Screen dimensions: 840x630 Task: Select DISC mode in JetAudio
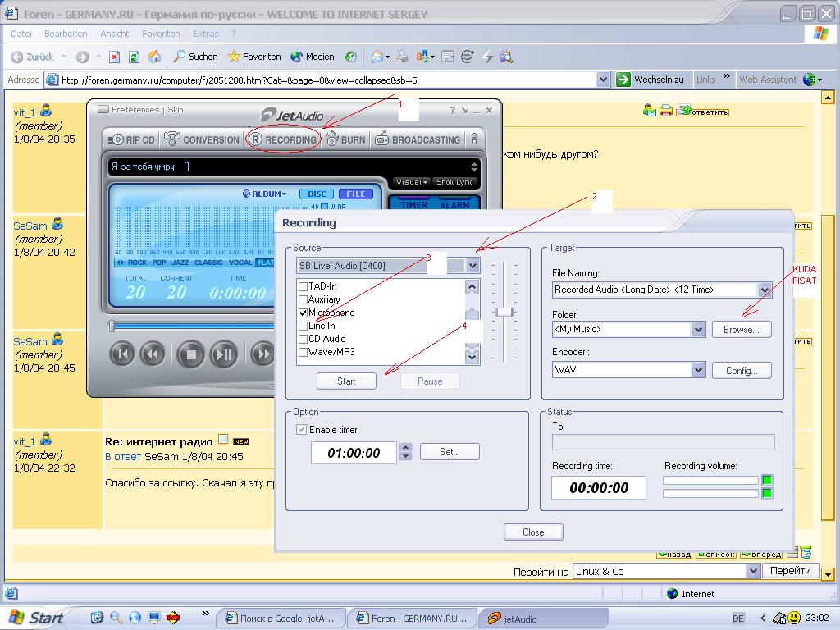tap(317, 194)
